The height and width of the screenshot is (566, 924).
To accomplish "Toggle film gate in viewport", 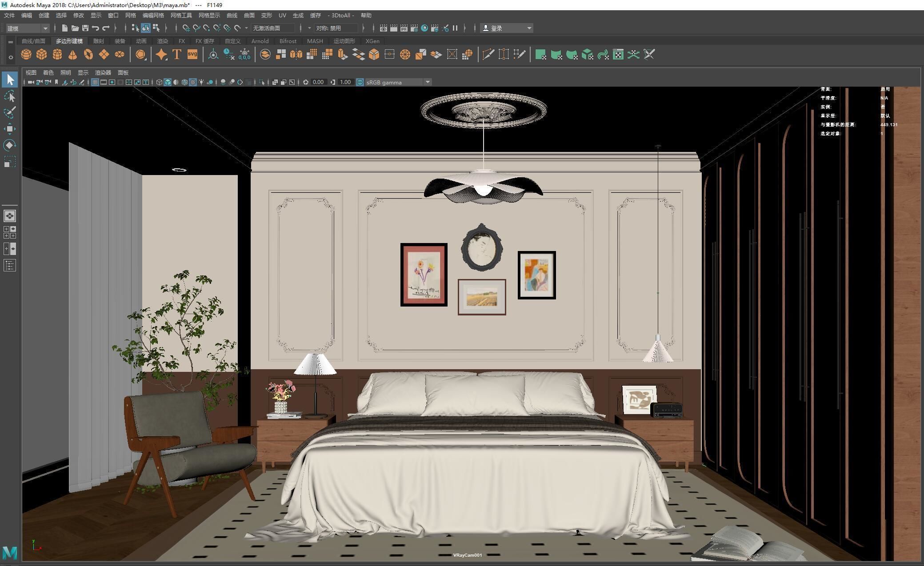I will pos(104,82).
